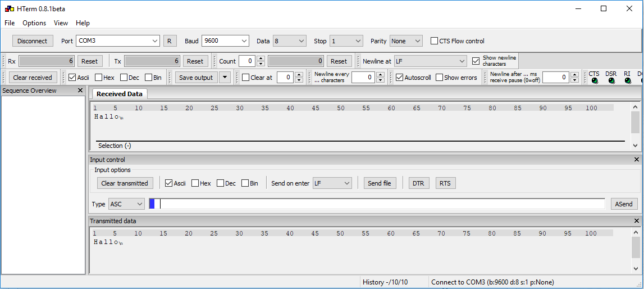Screen dimensions: 644x289
Task: Click the Newline every characters input field
Action: (x=364, y=77)
